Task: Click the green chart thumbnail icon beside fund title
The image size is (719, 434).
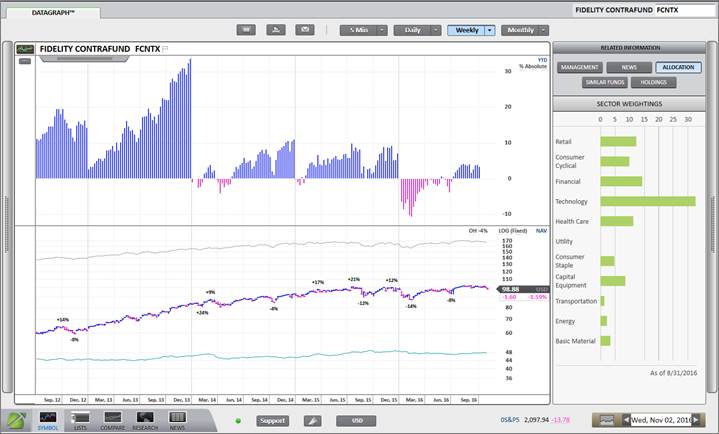Action: tap(25, 48)
